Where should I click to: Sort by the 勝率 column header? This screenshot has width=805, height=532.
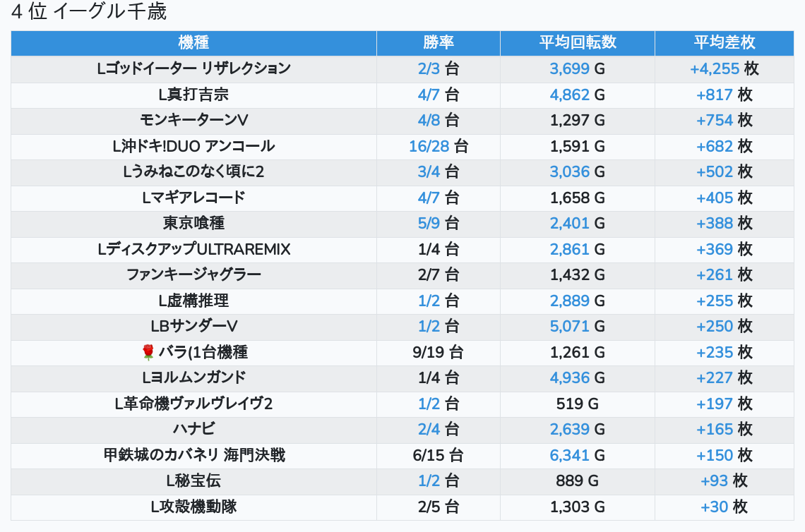tap(438, 42)
